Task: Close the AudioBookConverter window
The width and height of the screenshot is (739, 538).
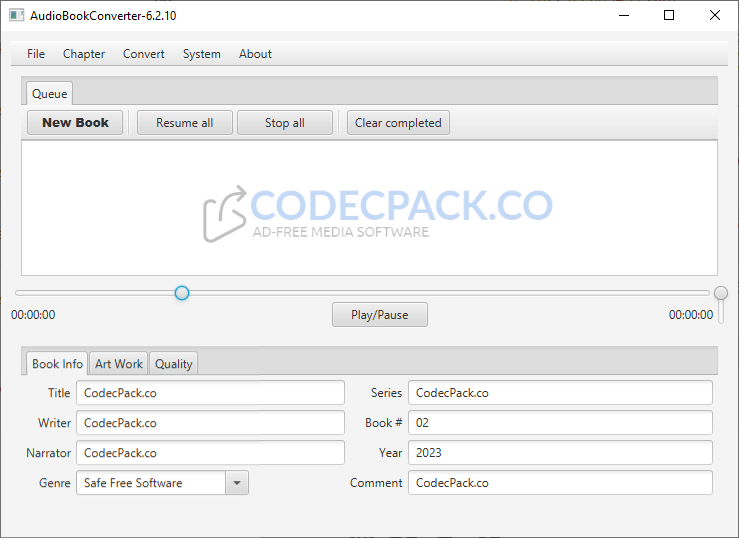Action: 714,16
